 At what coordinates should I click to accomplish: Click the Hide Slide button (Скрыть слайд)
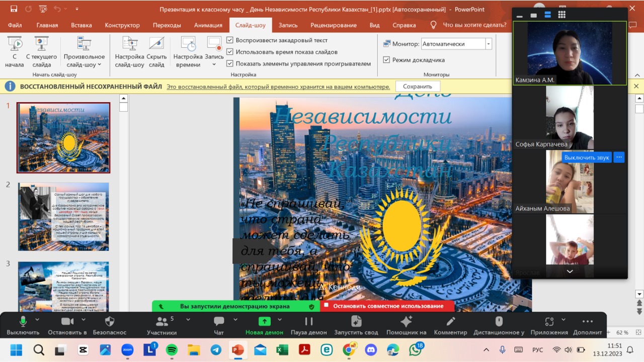point(156,52)
